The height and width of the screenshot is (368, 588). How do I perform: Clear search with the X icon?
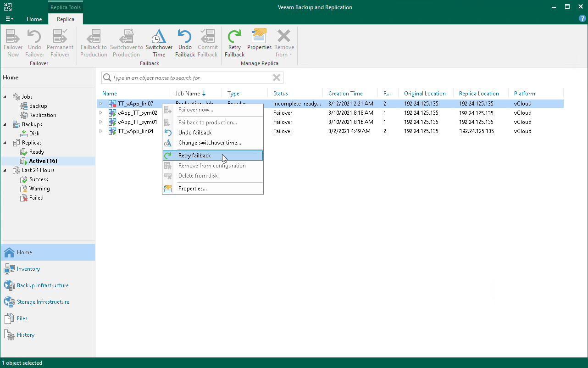tap(276, 78)
